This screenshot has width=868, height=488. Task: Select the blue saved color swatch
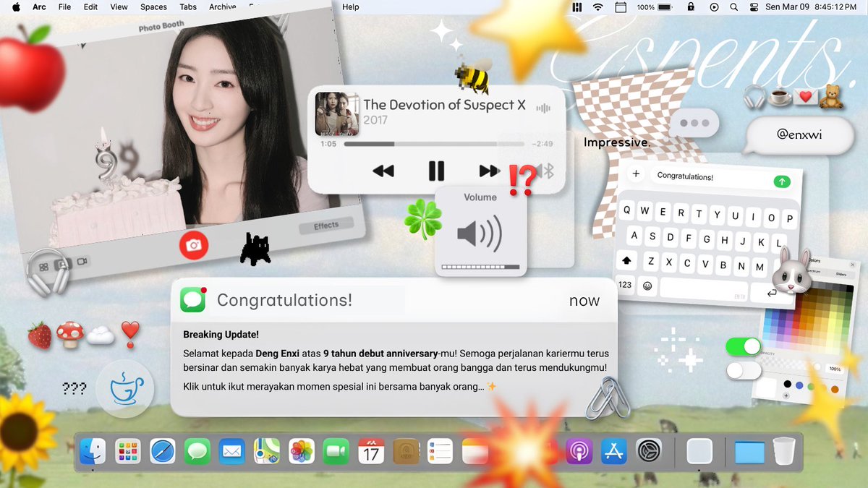[799, 385]
